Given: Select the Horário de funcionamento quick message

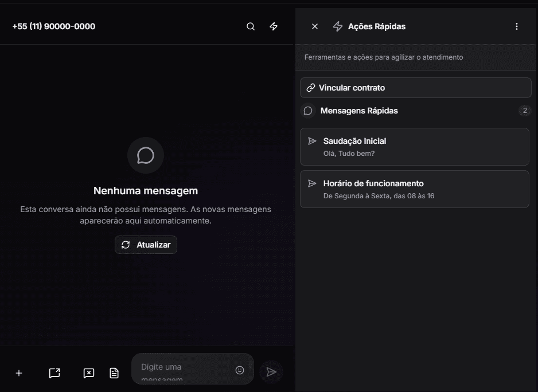Looking at the screenshot, I should (x=415, y=189).
